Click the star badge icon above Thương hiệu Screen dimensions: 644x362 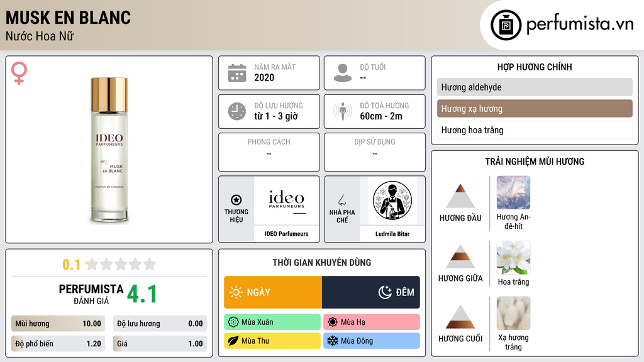[x=236, y=200]
